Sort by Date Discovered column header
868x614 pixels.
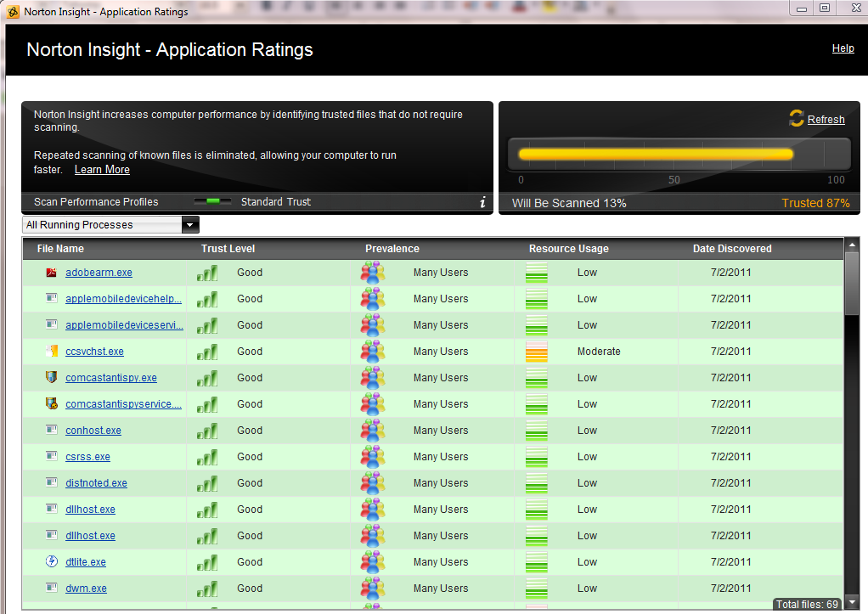tap(731, 249)
